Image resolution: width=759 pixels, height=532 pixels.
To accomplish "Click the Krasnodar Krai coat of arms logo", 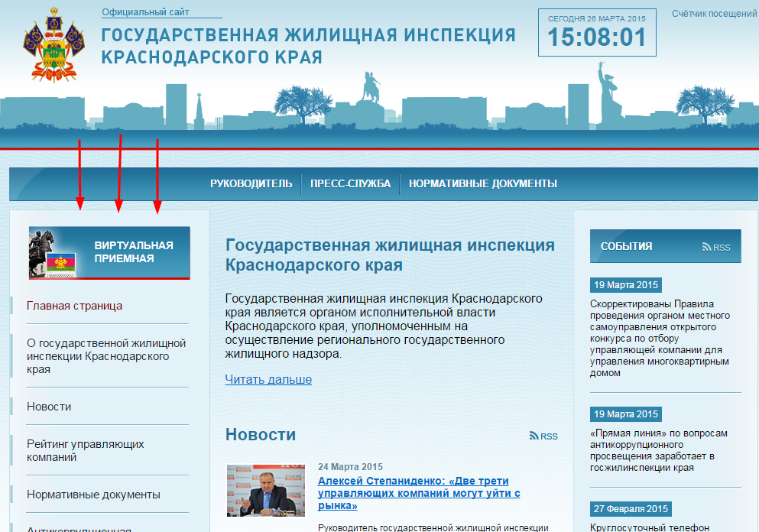I will coord(52,44).
